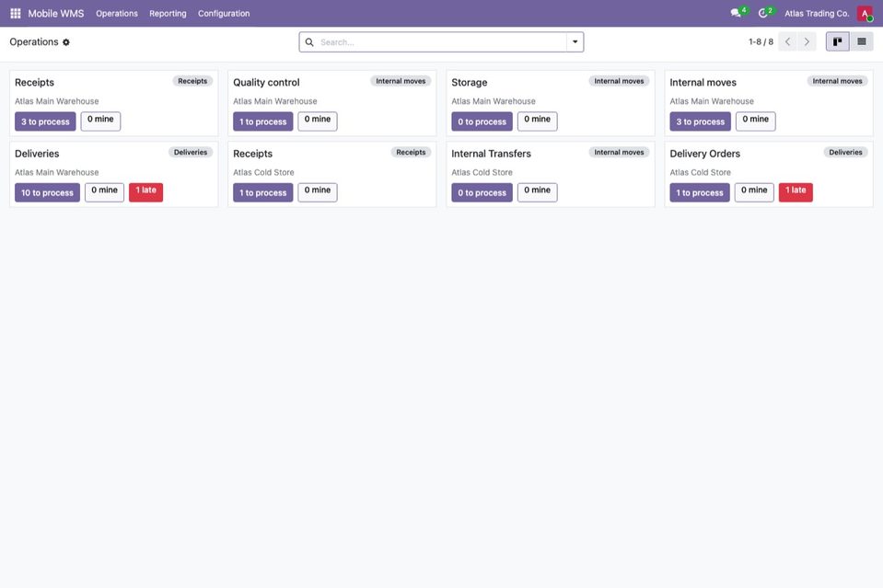
Task: Click 1 to process on Quality control
Action: (x=263, y=121)
